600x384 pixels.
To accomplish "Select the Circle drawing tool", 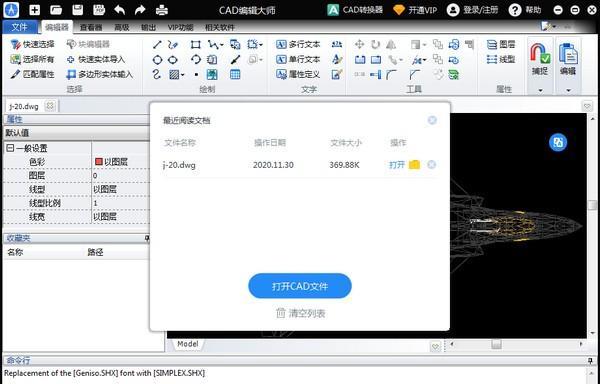I will tap(157, 60).
